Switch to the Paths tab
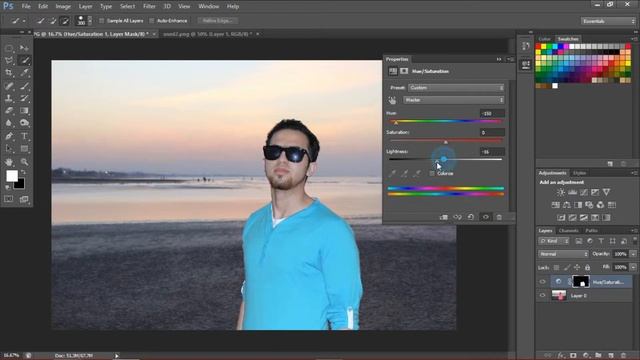The height and width of the screenshot is (360, 640). pos(591,231)
